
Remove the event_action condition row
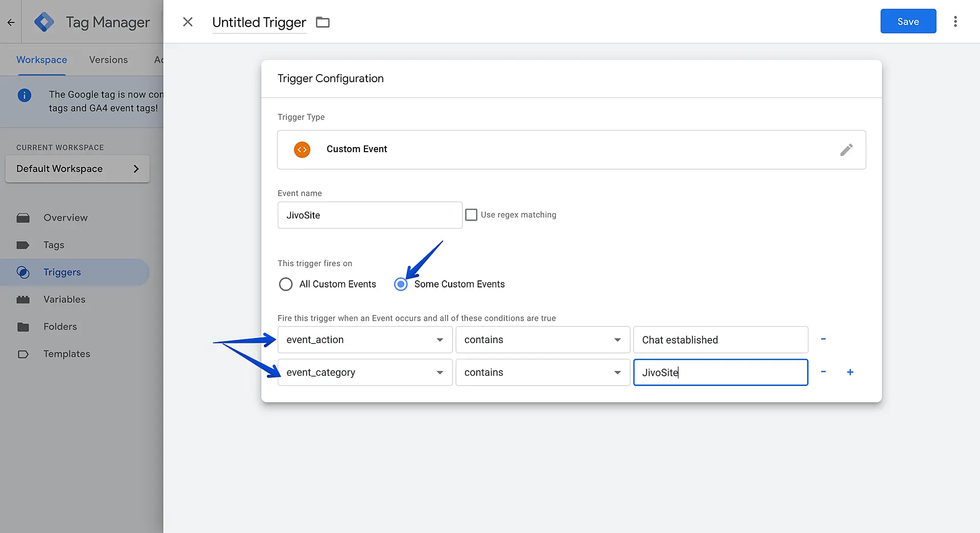tap(823, 340)
